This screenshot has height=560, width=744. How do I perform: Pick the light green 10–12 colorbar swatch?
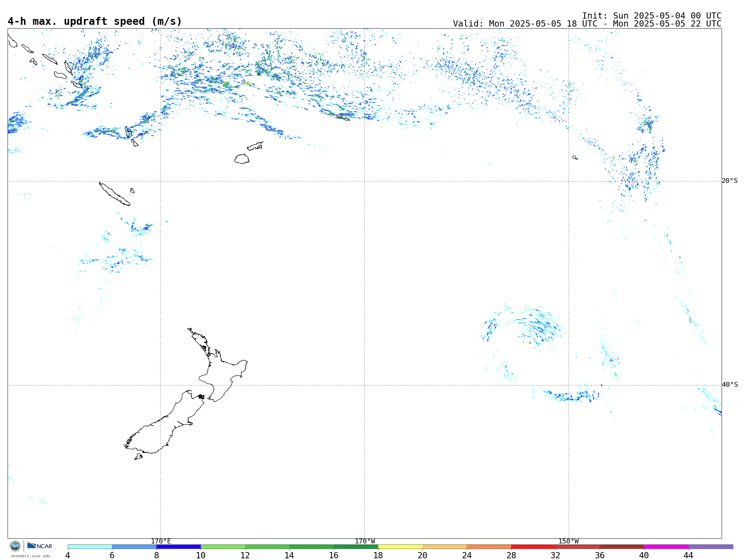click(223, 547)
